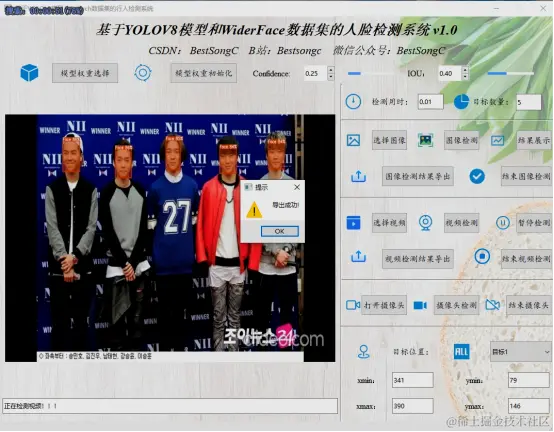Close the 提示 dialog with X
Image resolution: width=554 pixels, height=432 pixels.
[x=297, y=187]
